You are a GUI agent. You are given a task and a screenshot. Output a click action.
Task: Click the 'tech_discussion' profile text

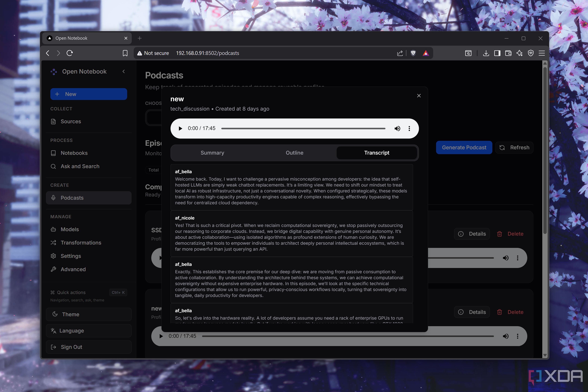tap(190, 109)
